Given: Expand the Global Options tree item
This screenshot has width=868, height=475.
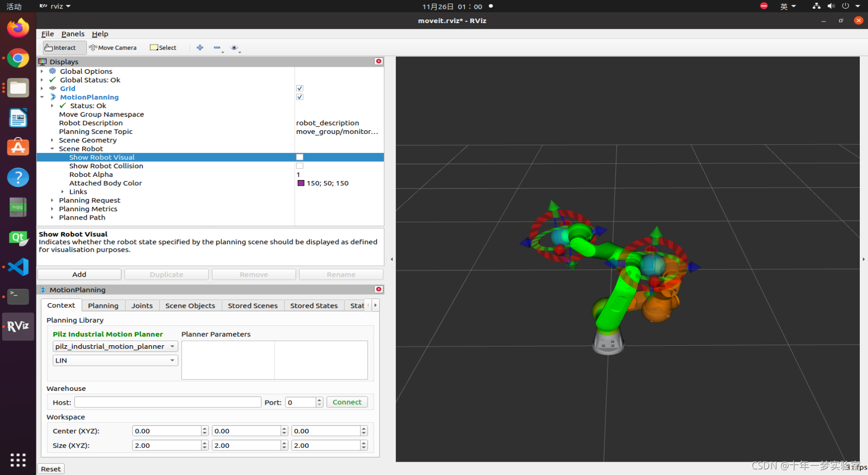Looking at the screenshot, I should point(42,71).
